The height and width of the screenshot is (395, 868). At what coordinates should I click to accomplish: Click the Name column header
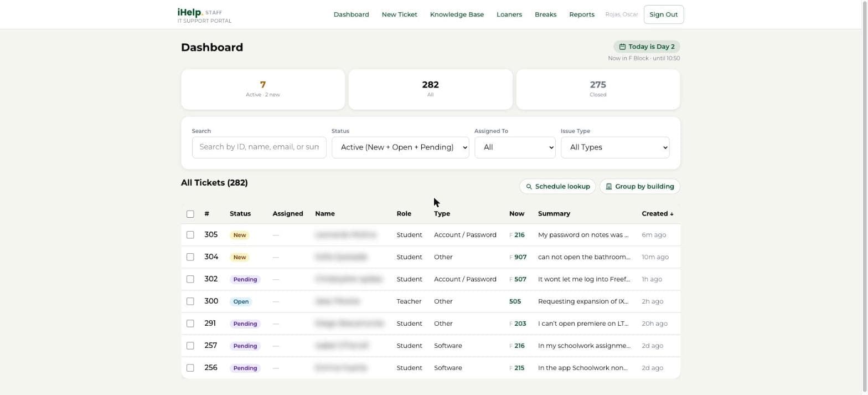(325, 214)
